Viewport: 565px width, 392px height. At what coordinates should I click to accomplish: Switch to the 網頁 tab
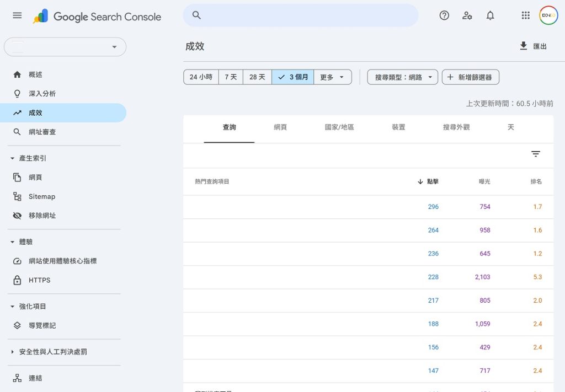[280, 127]
